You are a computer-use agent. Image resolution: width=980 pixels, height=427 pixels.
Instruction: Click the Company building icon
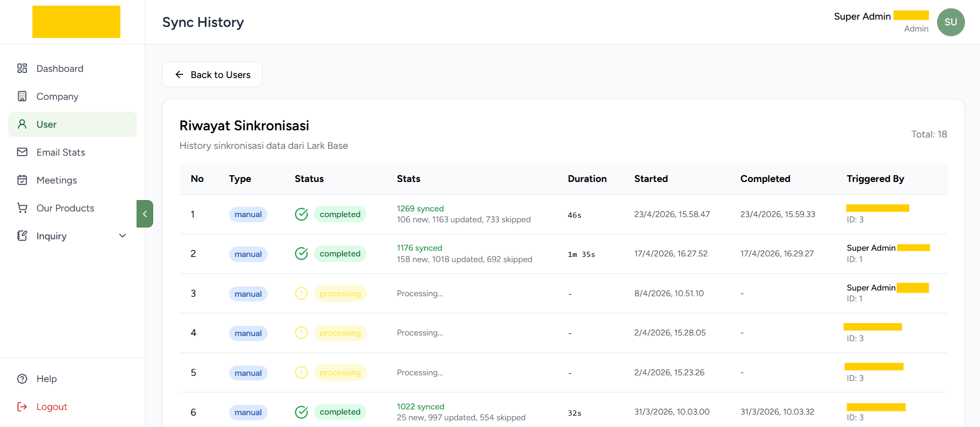coord(22,96)
